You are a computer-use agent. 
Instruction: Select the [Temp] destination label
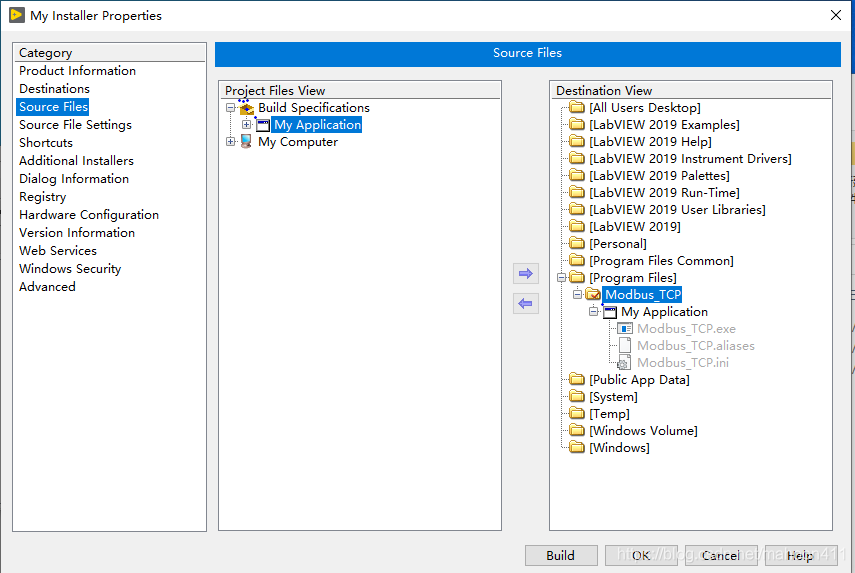tap(609, 414)
